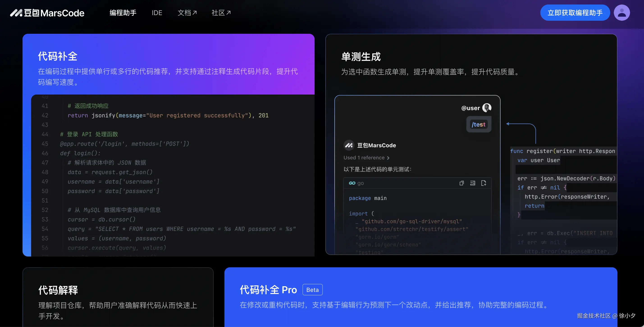644x327 pixels.
Task: Click the create-new-file code icon
Action: [484, 183]
